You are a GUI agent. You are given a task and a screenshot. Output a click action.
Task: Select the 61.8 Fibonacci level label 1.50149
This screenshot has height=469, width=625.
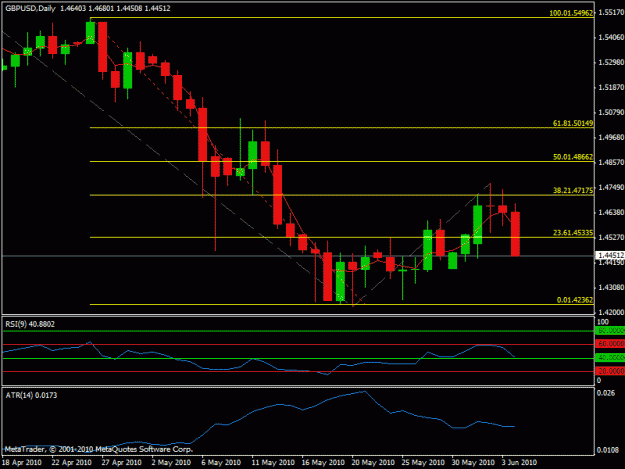[x=573, y=123]
